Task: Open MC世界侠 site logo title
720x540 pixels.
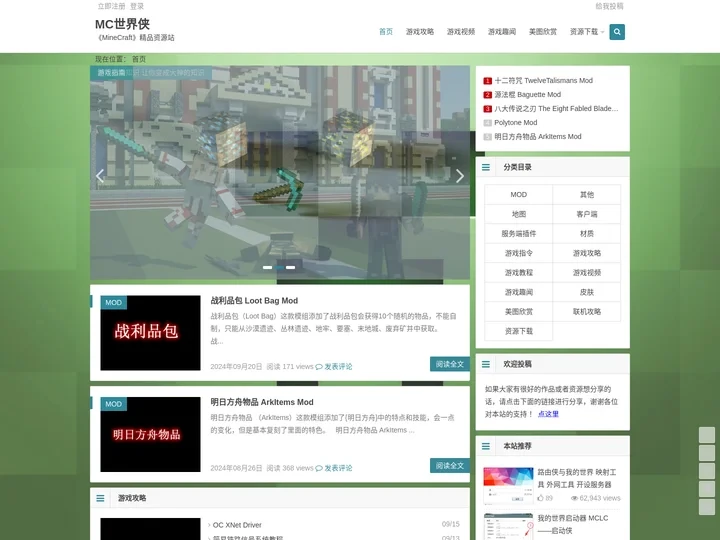Action: click(123, 24)
